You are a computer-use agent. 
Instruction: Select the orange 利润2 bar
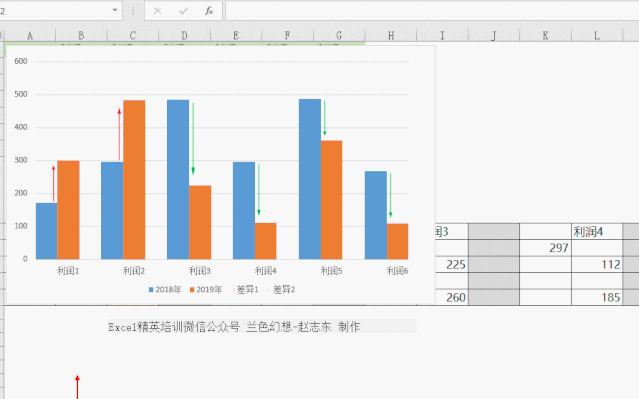coord(134,180)
